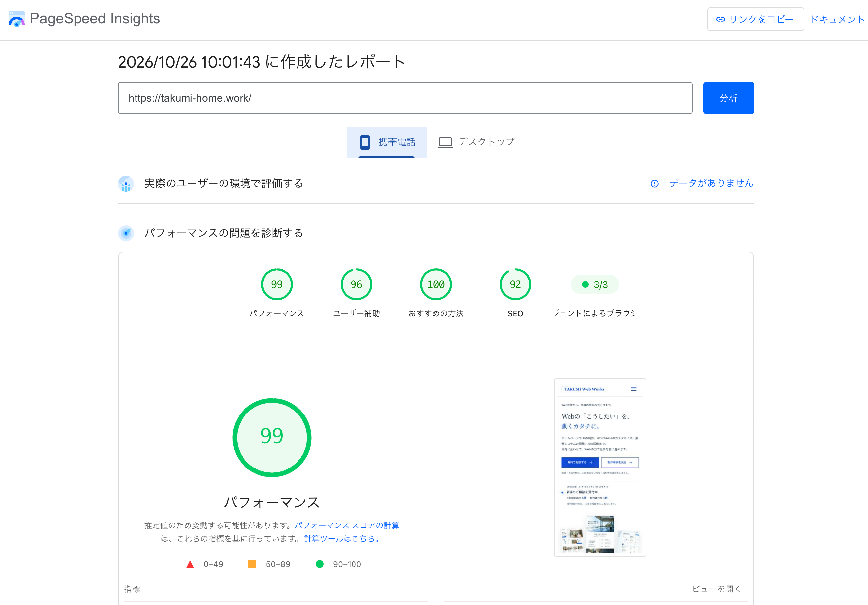
Task: Click the mobile page screenshot thumbnail
Action: [x=600, y=467]
